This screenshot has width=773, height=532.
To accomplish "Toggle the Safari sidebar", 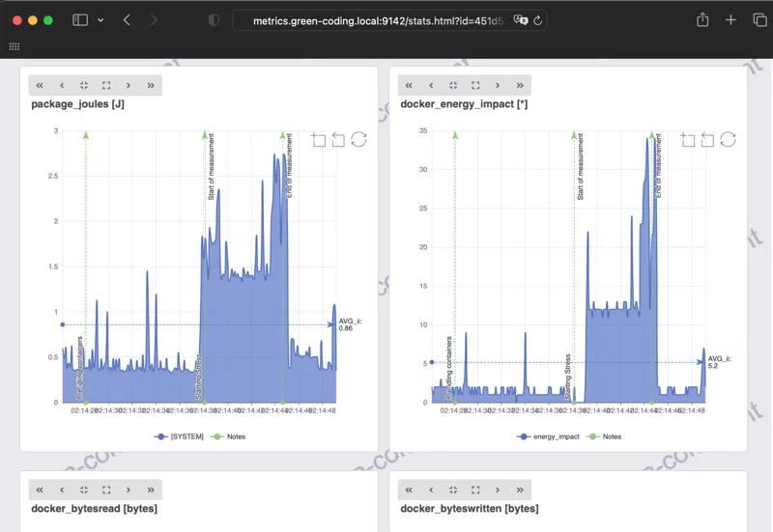I will pyautogui.click(x=80, y=20).
